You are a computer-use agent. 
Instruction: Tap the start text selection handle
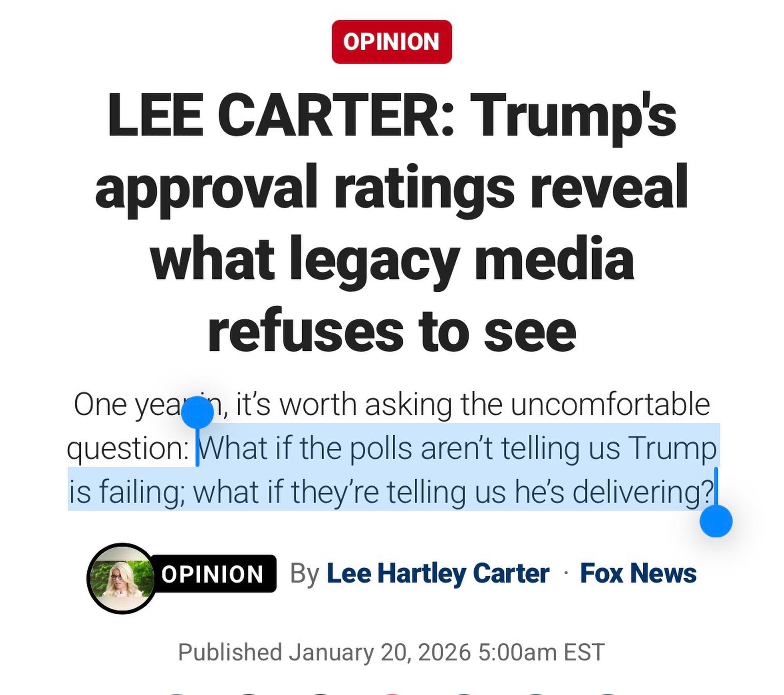tap(198, 413)
